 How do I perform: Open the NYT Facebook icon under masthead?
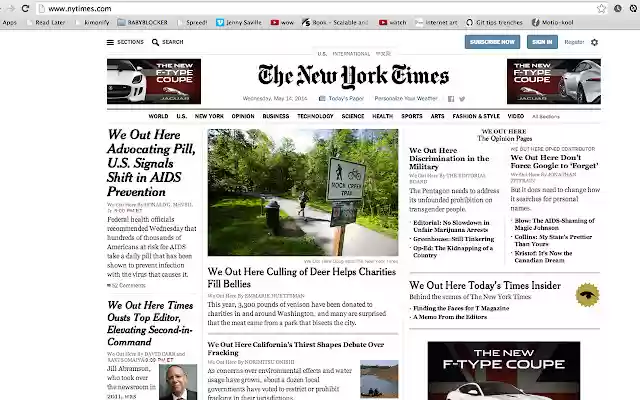pyautogui.click(x=451, y=99)
